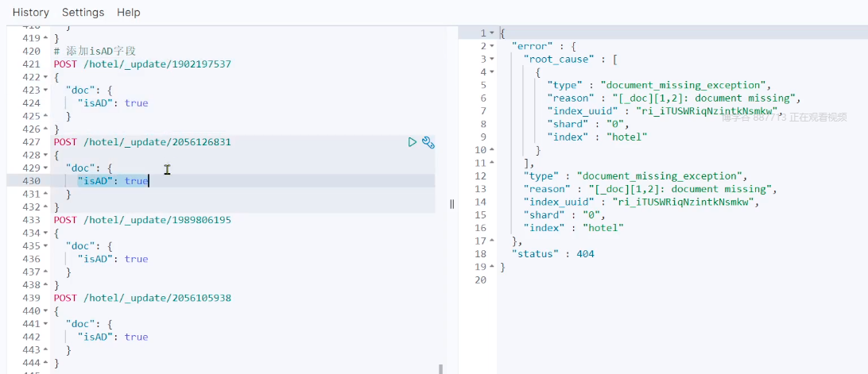Toggle the response fold arrow at line 17
This screenshot has height=374, width=868.
[x=491, y=241]
